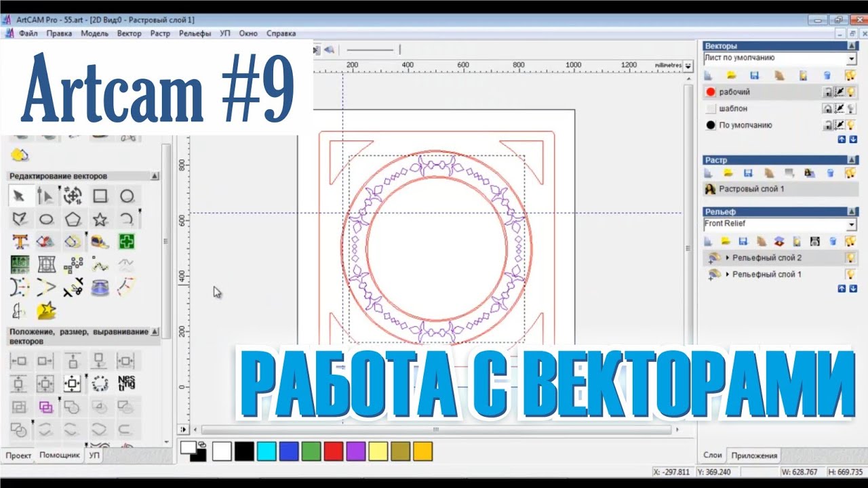This screenshot has height=488, width=868.
Task: Delete relief layer with trash icon
Action: click(x=832, y=241)
